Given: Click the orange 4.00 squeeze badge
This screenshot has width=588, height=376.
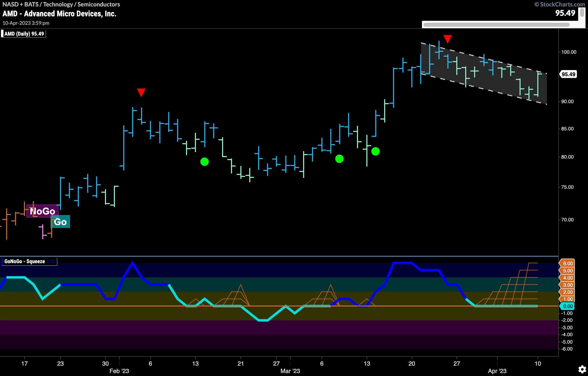Looking at the screenshot, I should pos(567,278).
